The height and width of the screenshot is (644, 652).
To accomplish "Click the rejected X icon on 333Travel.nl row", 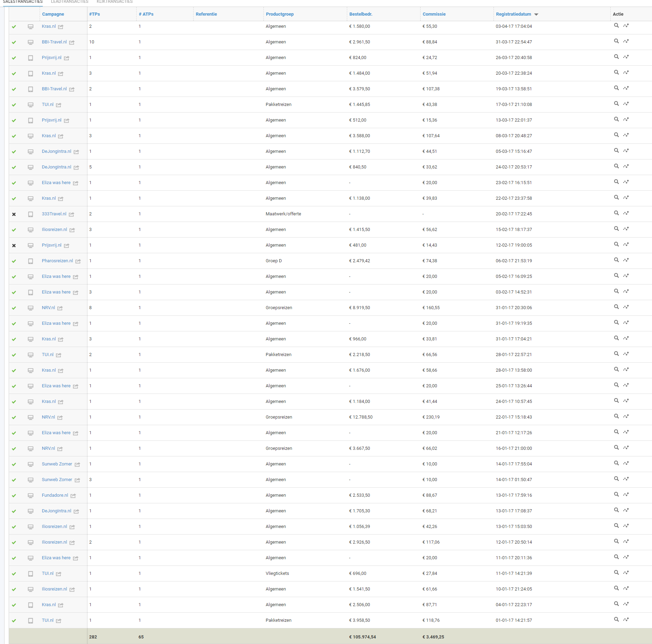I will [14, 214].
